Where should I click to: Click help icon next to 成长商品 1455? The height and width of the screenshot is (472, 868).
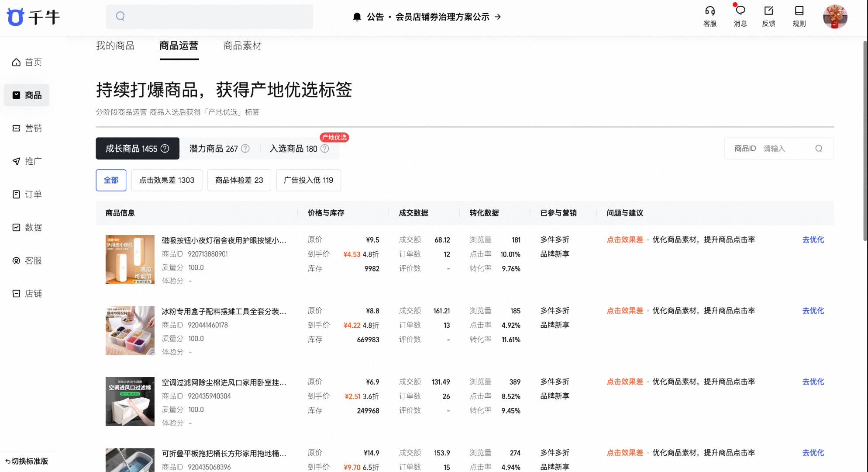(165, 149)
